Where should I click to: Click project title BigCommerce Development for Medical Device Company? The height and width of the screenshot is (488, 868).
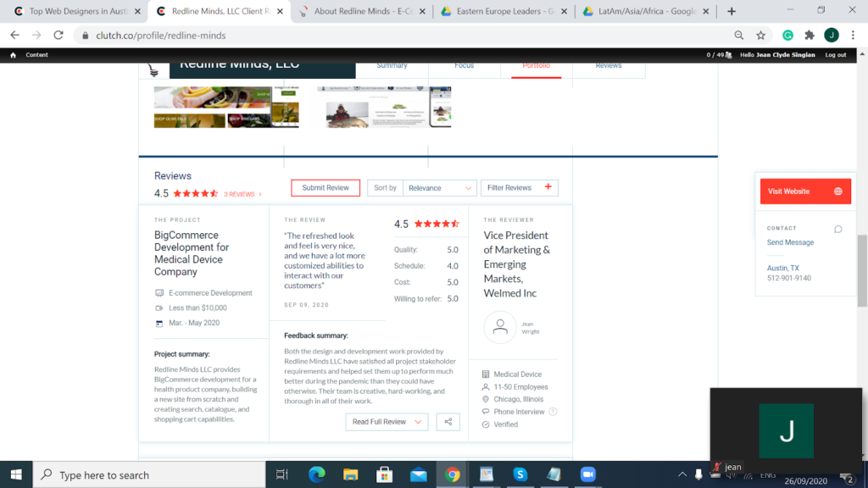192,253
